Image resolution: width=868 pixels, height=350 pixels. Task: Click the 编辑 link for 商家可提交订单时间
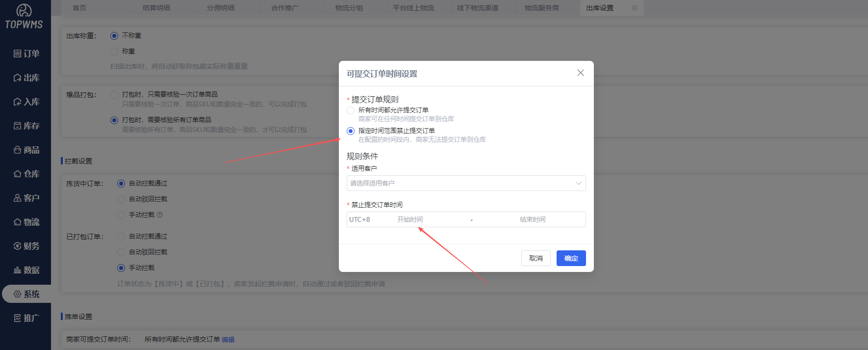pos(228,340)
